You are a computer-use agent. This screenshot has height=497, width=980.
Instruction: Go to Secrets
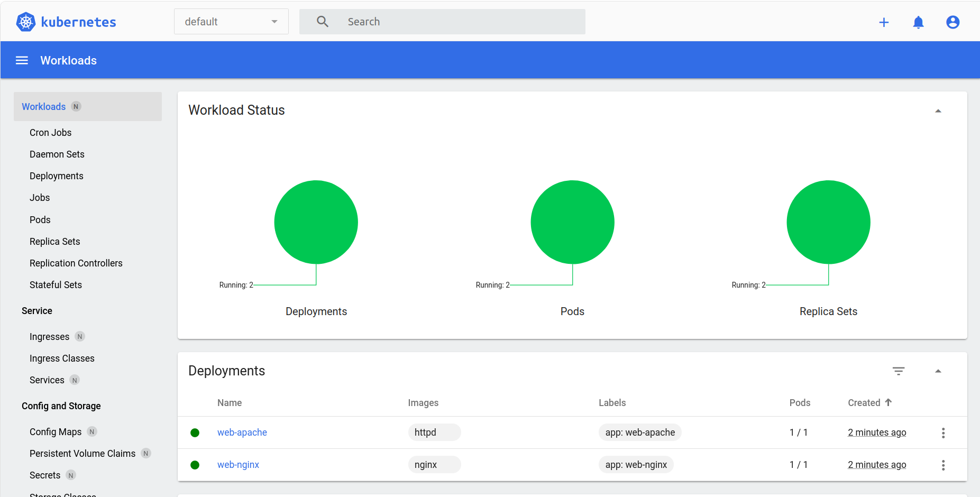[x=45, y=475]
